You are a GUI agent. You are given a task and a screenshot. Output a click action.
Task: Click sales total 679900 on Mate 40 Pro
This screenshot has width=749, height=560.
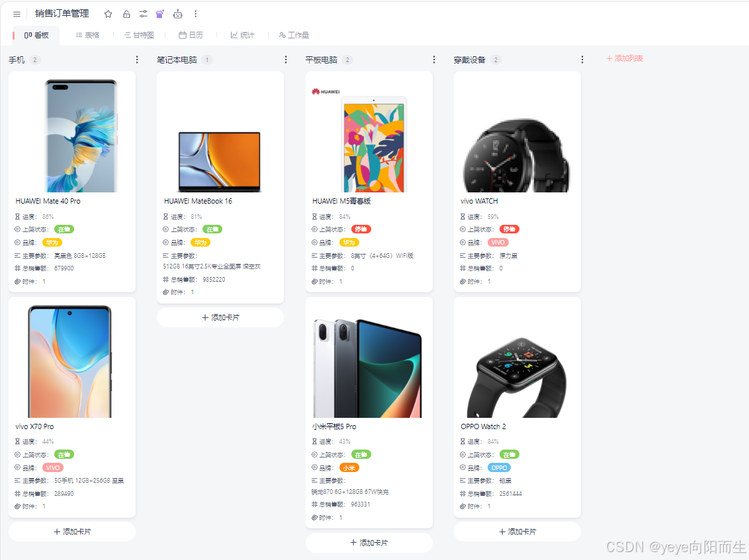(x=64, y=268)
